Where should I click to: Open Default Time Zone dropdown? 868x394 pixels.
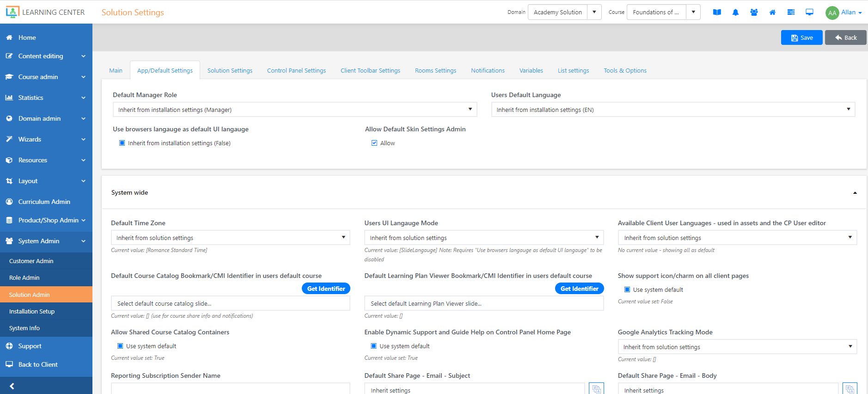point(231,238)
